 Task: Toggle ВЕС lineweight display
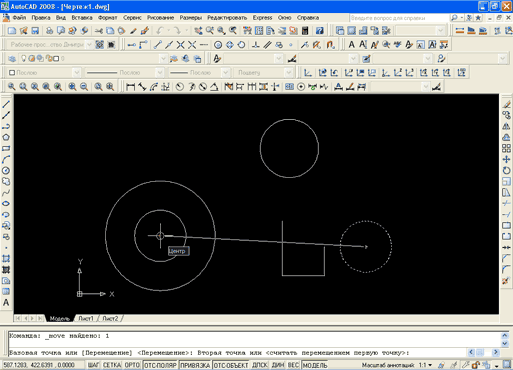click(293, 365)
